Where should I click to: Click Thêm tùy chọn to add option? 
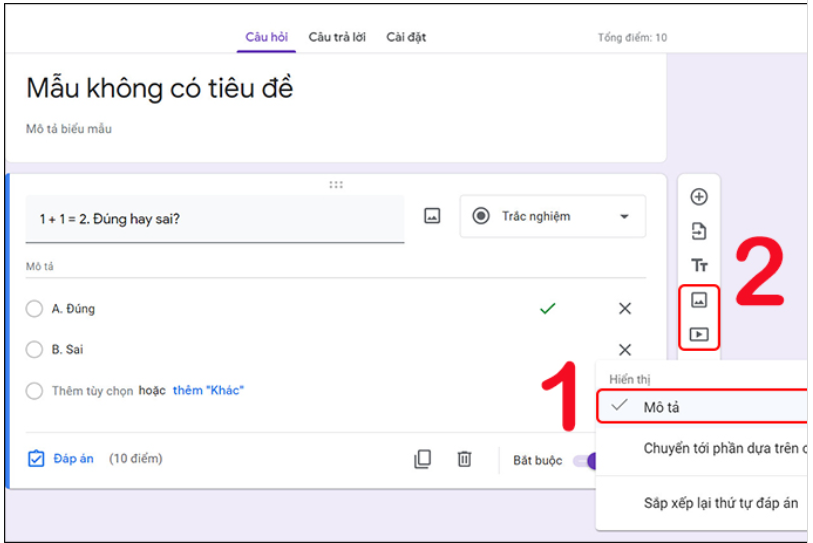point(92,391)
